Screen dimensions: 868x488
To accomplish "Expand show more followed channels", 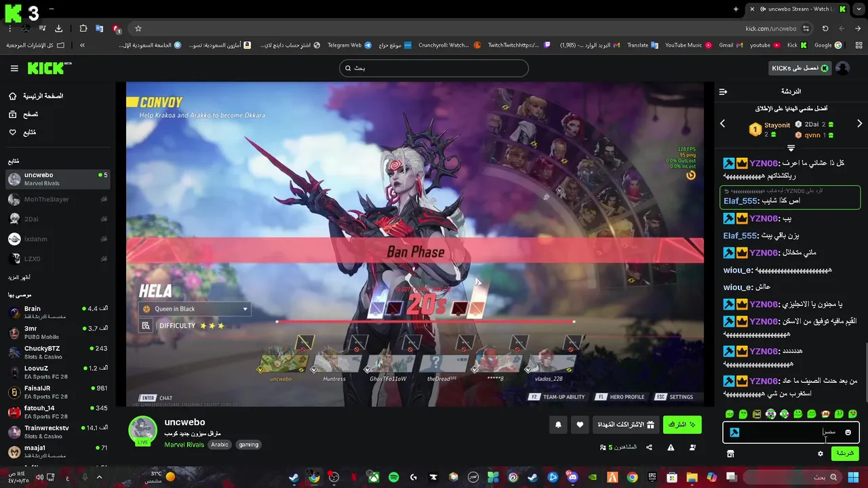I will tap(19, 277).
